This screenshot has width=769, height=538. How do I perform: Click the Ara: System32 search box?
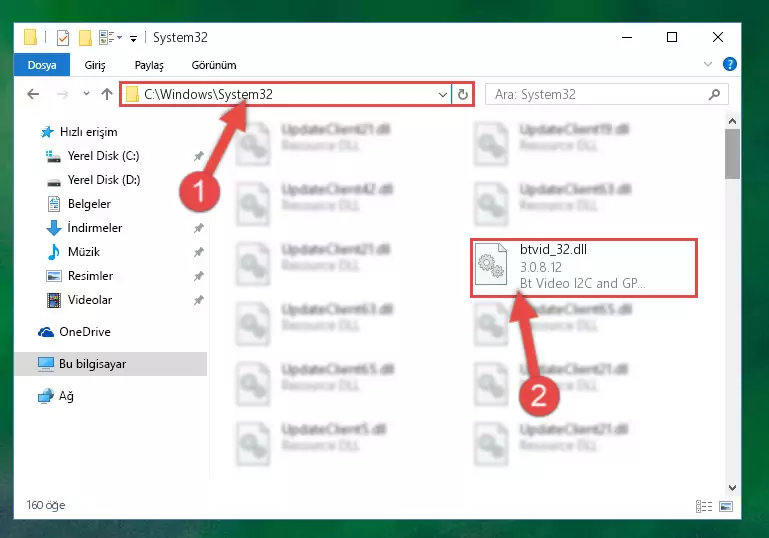point(606,94)
